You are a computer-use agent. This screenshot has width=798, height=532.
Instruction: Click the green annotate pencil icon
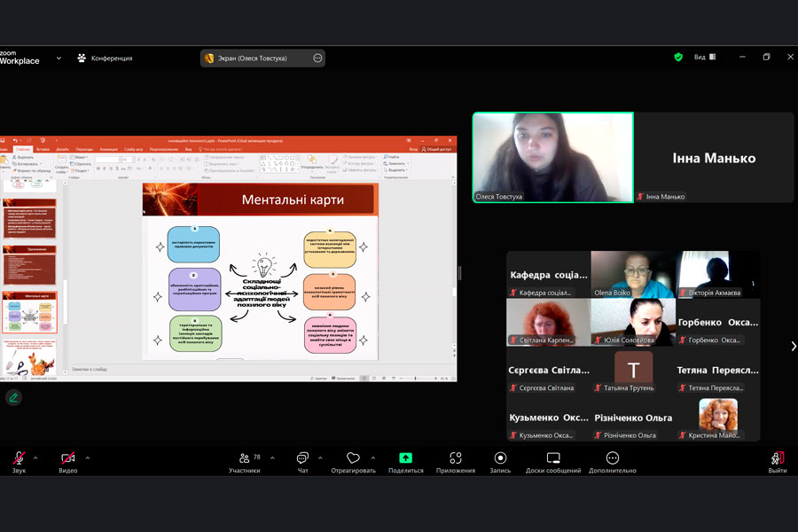pos(13,397)
